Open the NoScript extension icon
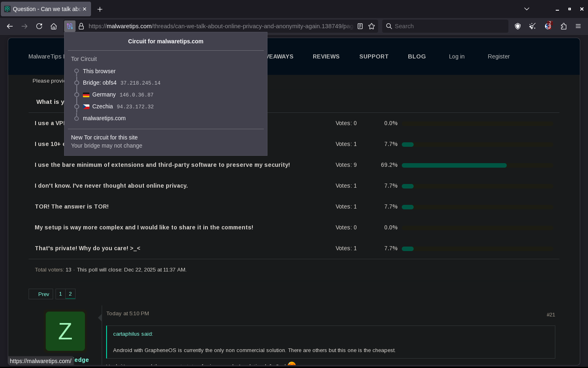Image resolution: width=588 pixels, height=368 pixels. click(548, 26)
